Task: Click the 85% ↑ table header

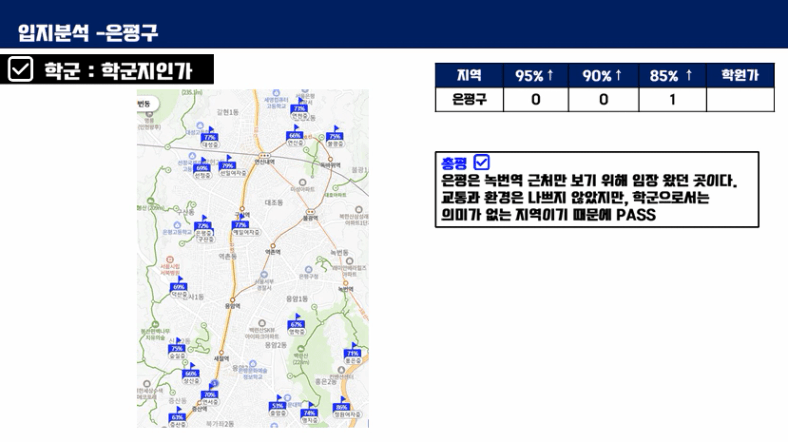Action: tap(672, 75)
